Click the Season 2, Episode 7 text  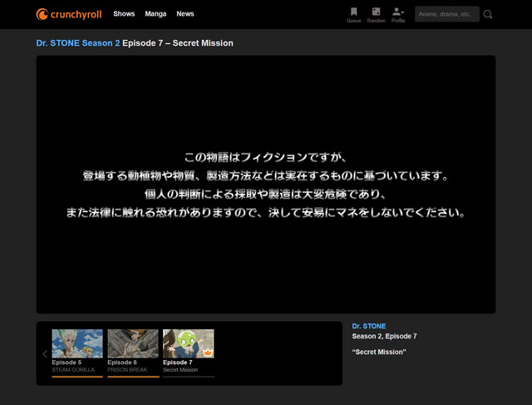point(384,336)
